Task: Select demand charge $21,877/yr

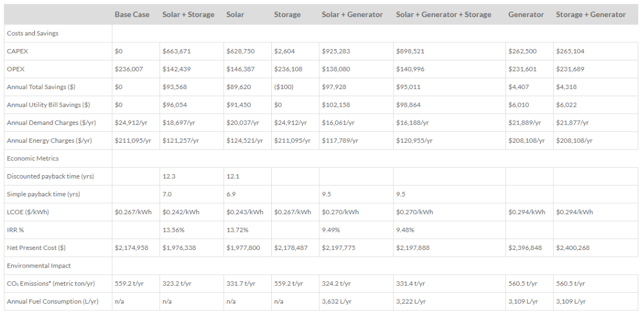Action: 573,123
